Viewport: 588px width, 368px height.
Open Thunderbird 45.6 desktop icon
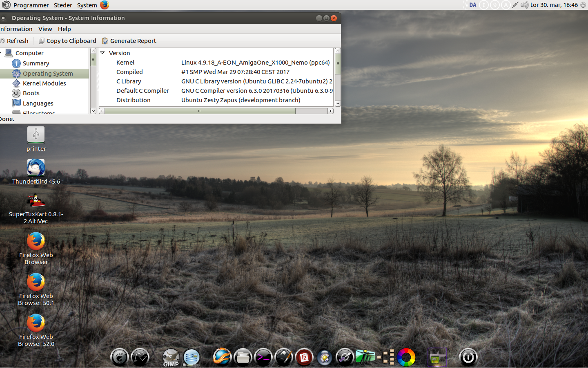[x=36, y=168]
